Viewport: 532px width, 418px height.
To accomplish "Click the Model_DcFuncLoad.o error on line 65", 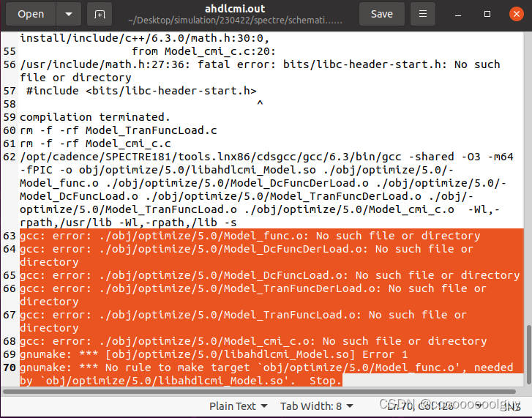I will (270, 275).
